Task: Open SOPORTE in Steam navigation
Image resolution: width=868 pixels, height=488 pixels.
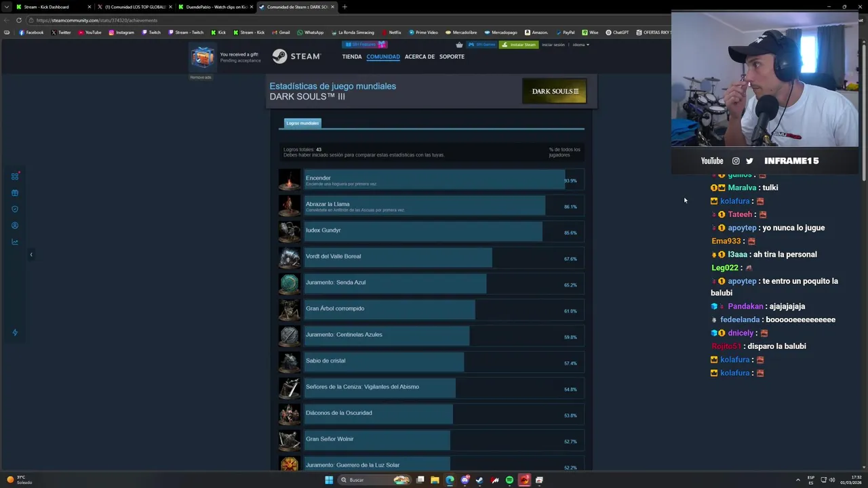Action: (x=452, y=57)
